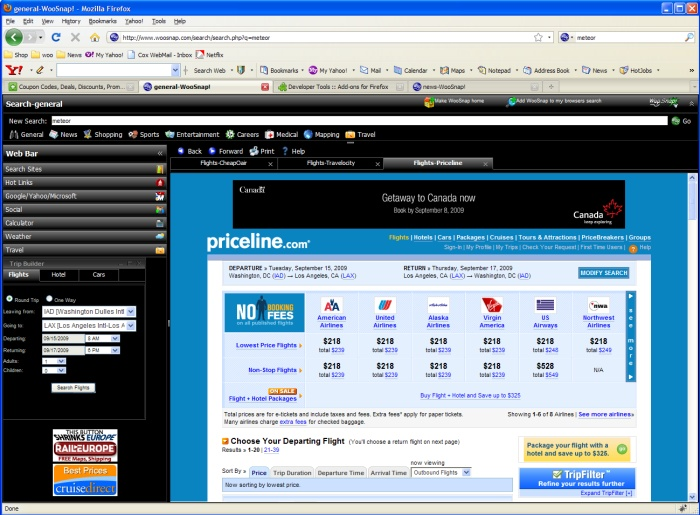
Task: Expand Search Sites in Web Bar
Action: coord(84,169)
